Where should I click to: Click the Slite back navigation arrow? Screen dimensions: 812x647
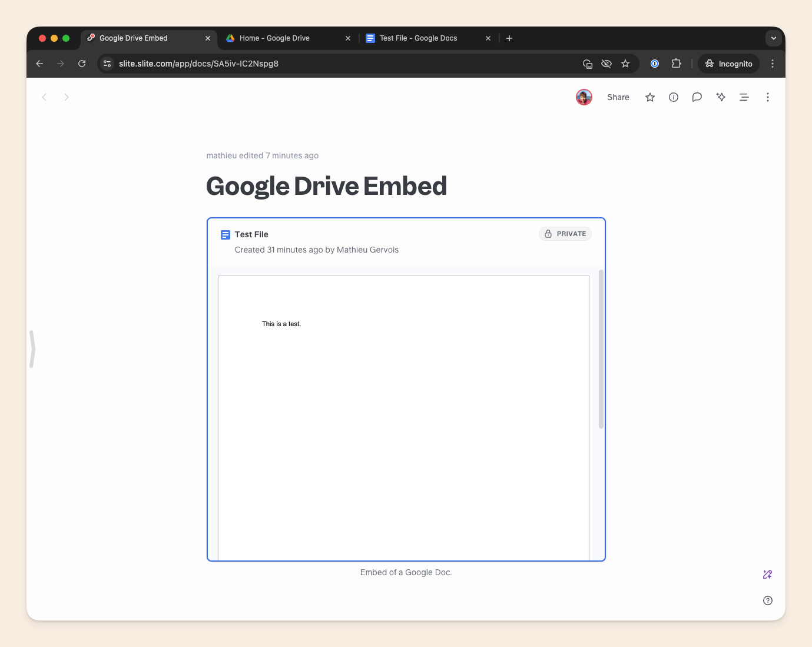coord(44,97)
